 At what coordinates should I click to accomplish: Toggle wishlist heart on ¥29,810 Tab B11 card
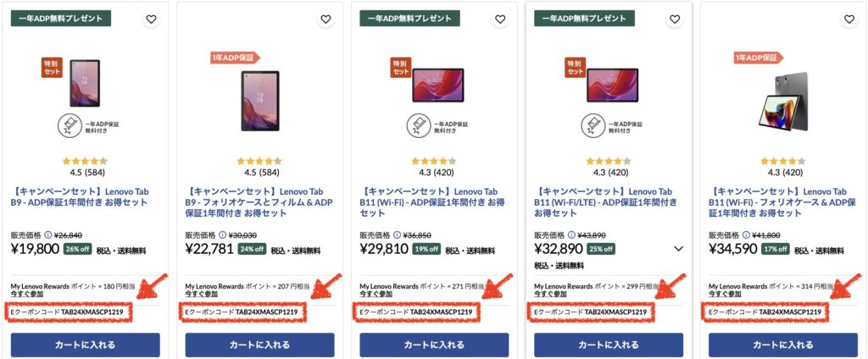click(x=500, y=19)
